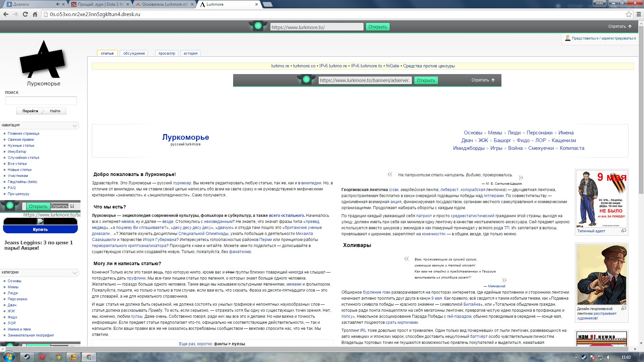This screenshot has height=362, width=644.
Task: Click the page vertical scrollbar thumb
Action: click(x=641, y=111)
